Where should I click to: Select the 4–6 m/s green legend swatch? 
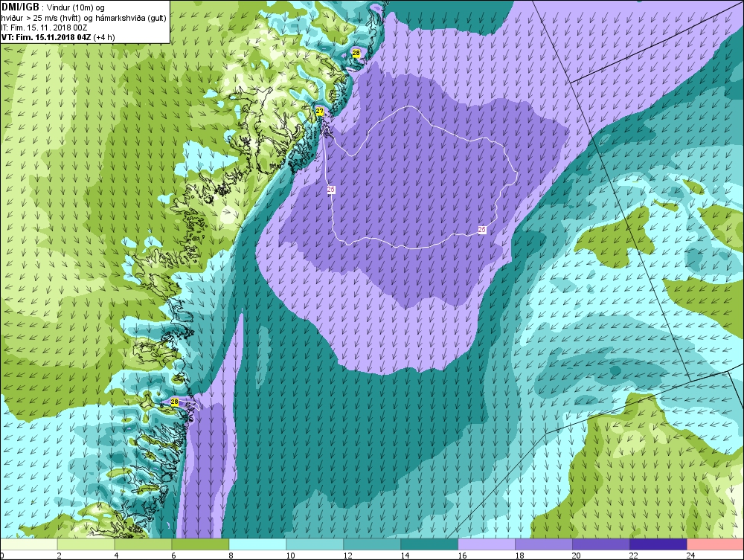(x=143, y=544)
